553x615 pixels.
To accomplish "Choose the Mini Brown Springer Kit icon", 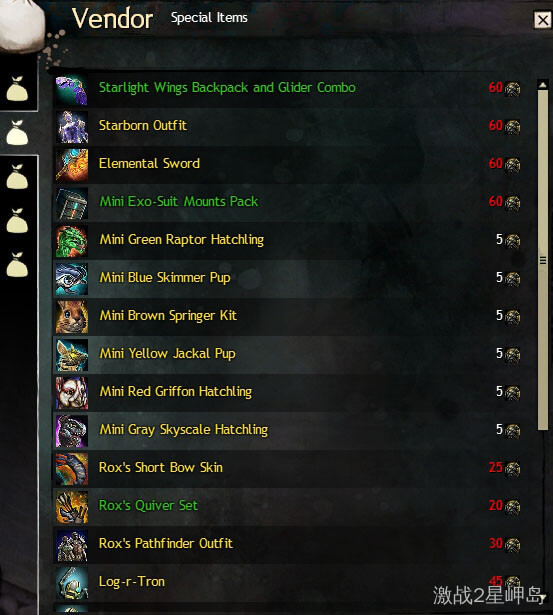I will click(x=72, y=317).
